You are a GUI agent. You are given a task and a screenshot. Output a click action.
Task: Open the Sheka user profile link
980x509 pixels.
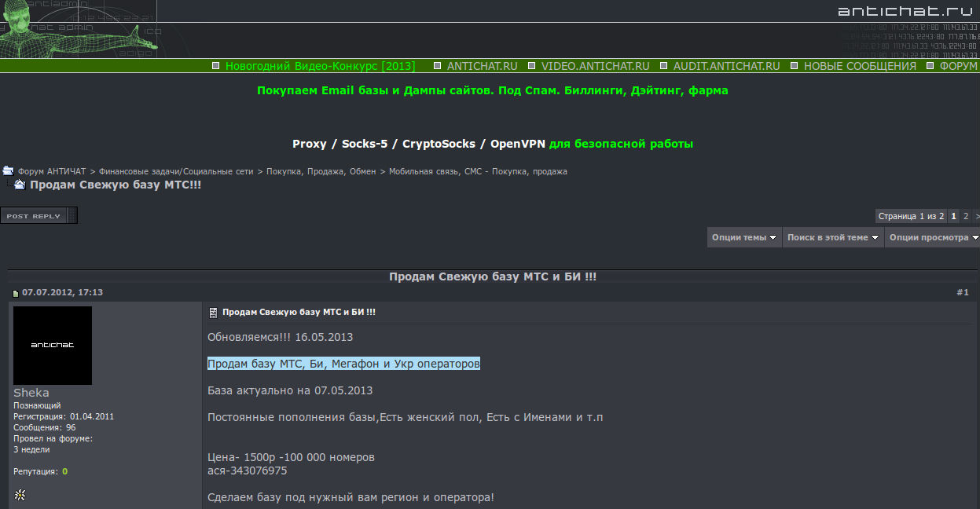[31, 393]
